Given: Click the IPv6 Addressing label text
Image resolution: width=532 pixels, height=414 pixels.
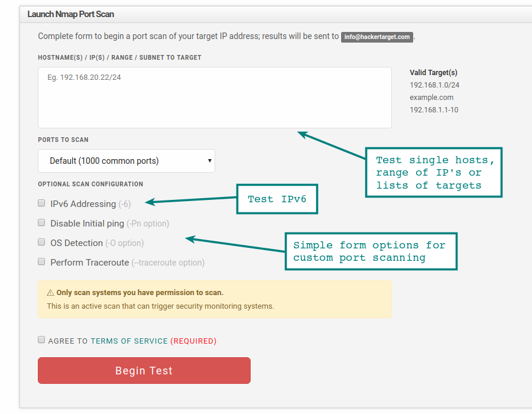Looking at the screenshot, I should (x=83, y=204).
